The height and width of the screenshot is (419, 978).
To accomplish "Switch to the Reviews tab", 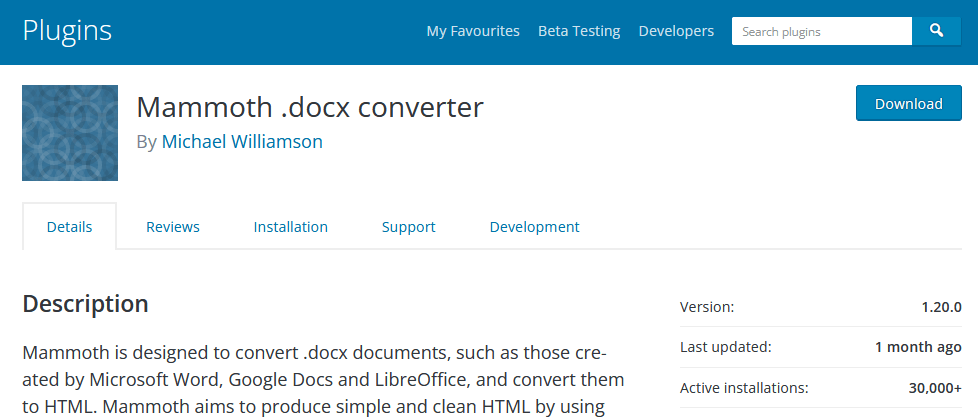I will coord(173,227).
